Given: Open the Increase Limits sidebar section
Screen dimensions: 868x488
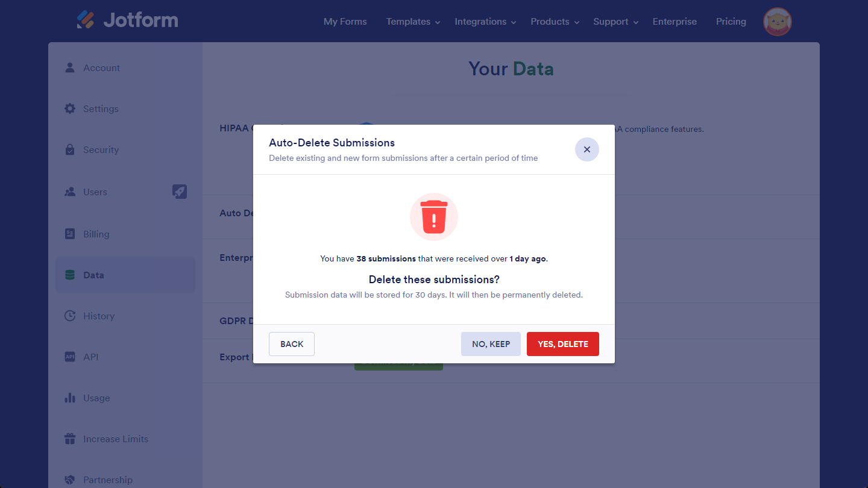Looking at the screenshot, I should pyautogui.click(x=125, y=439).
